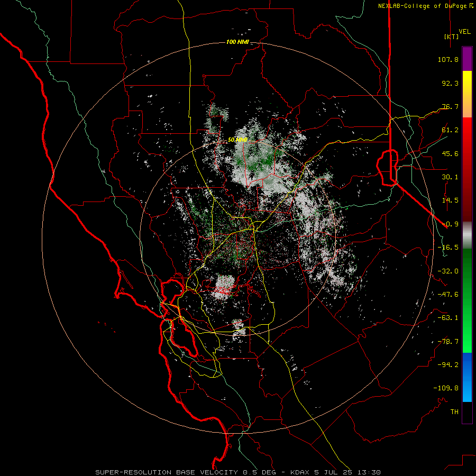This screenshot has height=476, width=476.
Task: Select the -16.5 velocity scale value
Action: pos(448,248)
